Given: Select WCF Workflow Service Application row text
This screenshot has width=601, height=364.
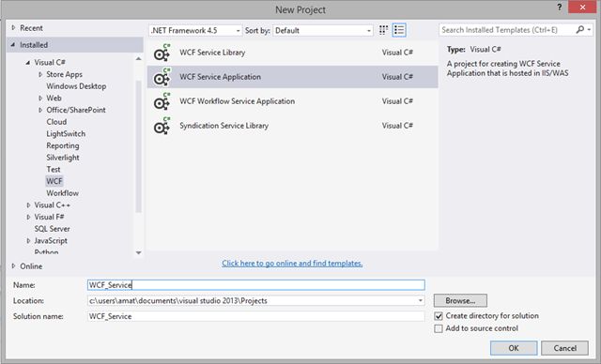Looking at the screenshot, I should pos(238,101).
